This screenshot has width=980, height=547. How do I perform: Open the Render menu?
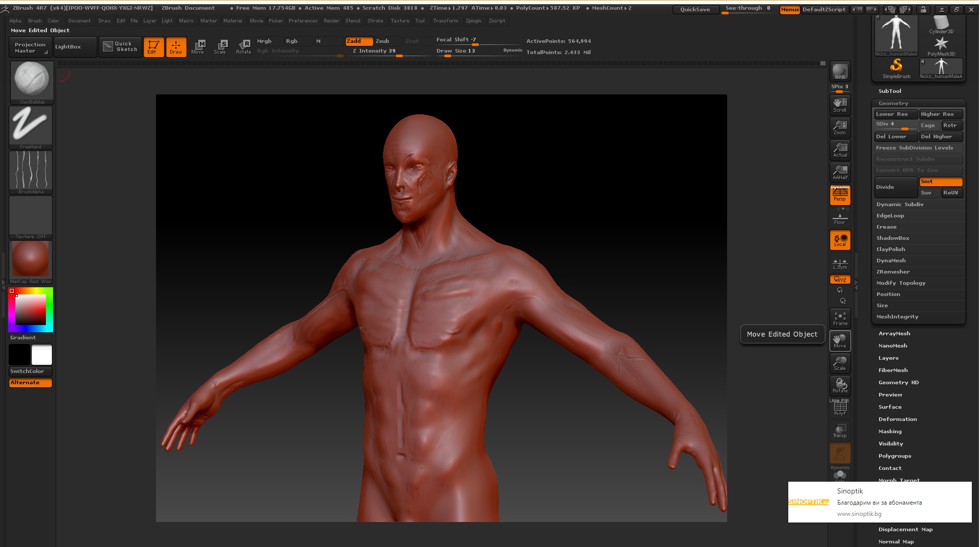pos(331,21)
